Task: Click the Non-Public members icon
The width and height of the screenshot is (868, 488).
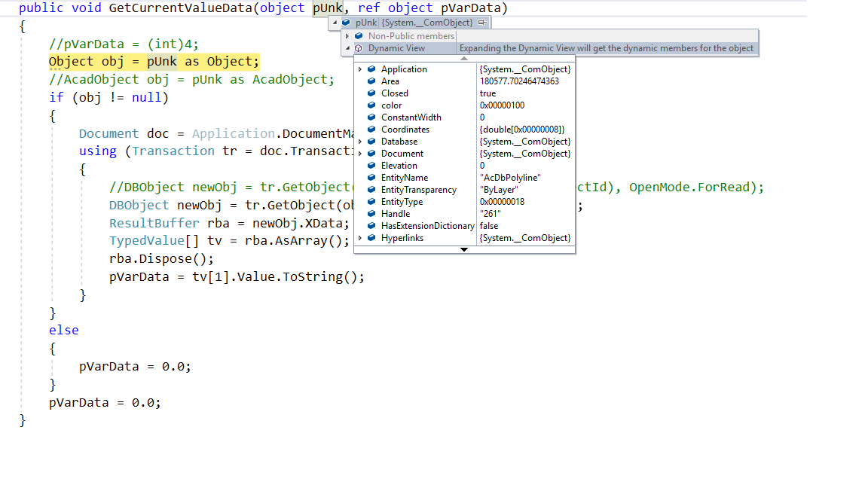Action: 359,36
